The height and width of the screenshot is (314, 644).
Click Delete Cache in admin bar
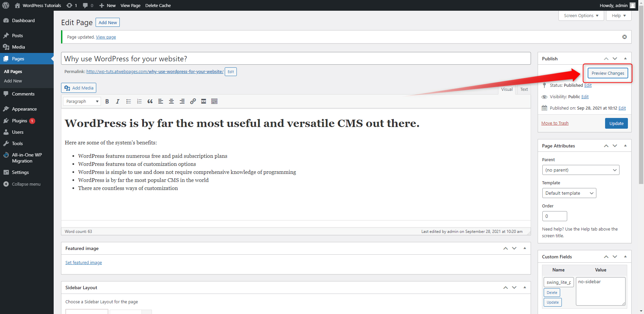pyautogui.click(x=158, y=5)
